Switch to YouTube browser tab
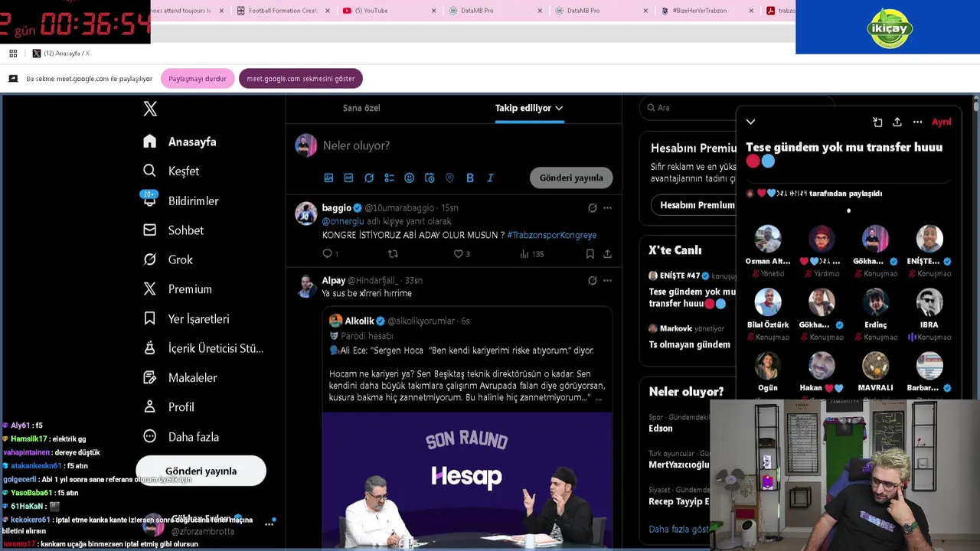Viewport: 980px width, 551px height. tap(389, 11)
